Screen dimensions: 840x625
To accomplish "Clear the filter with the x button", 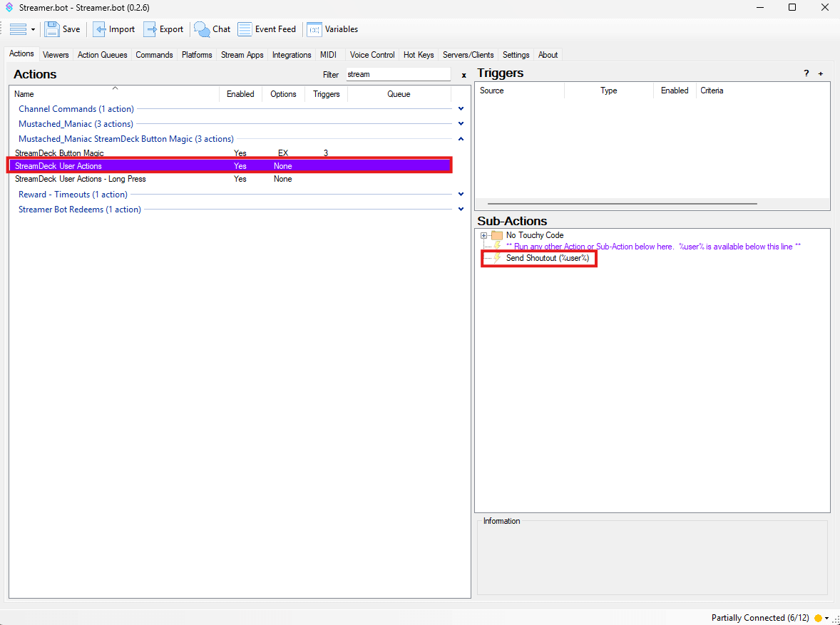I will click(x=463, y=75).
